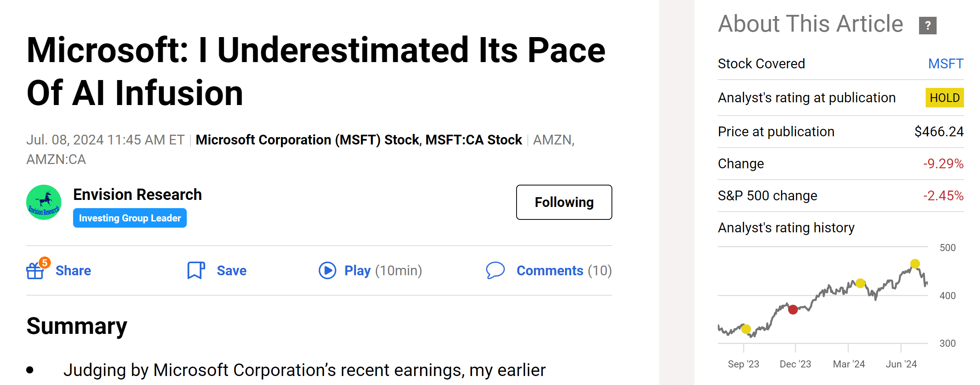Click the yellow HOLD rating badge

944,98
